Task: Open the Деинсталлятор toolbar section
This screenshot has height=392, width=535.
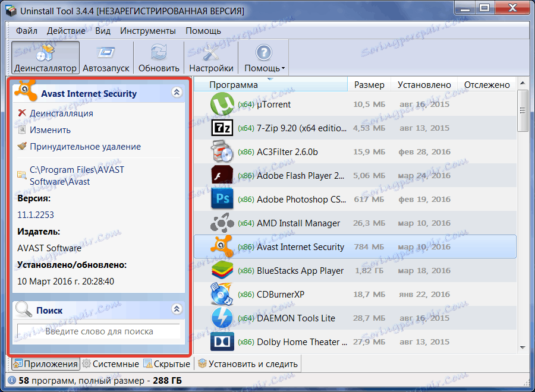Action: (45, 57)
